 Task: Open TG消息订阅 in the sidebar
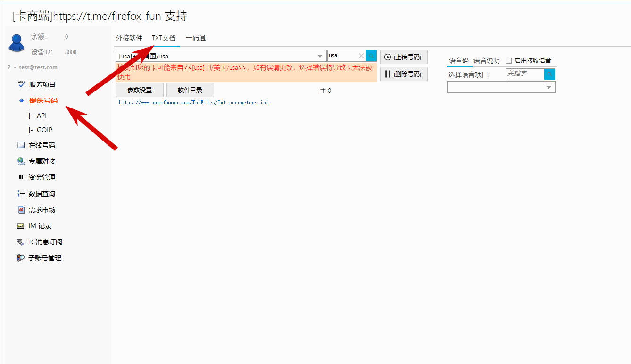tap(45, 242)
